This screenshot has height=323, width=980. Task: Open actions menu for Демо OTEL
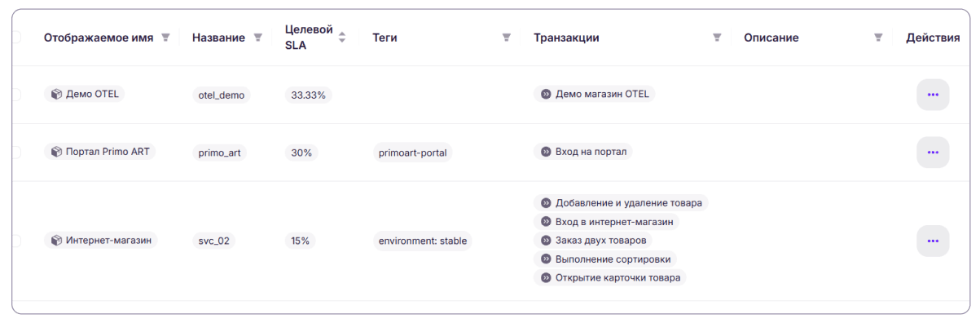pyautogui.click(x=933, y=95)
